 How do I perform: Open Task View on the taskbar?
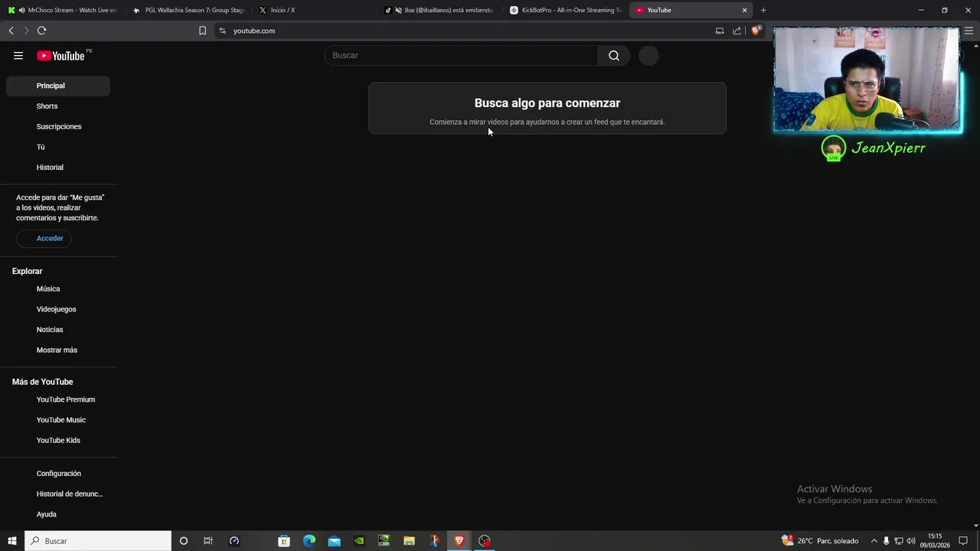[208, 541]
